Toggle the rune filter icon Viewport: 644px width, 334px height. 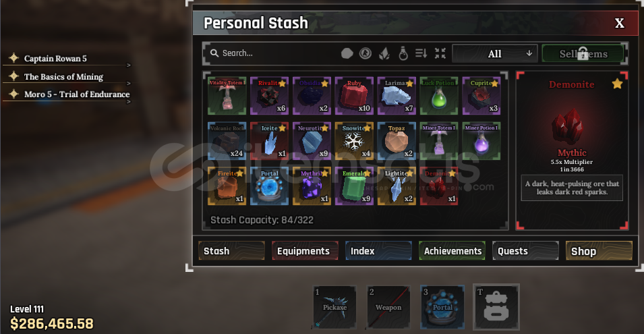[x=365, y=53]
